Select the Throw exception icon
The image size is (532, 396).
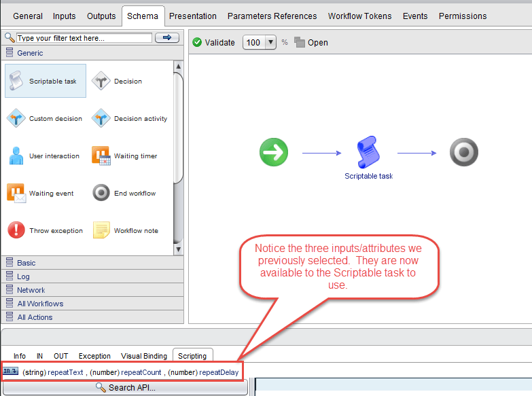[x=16, y=231]
